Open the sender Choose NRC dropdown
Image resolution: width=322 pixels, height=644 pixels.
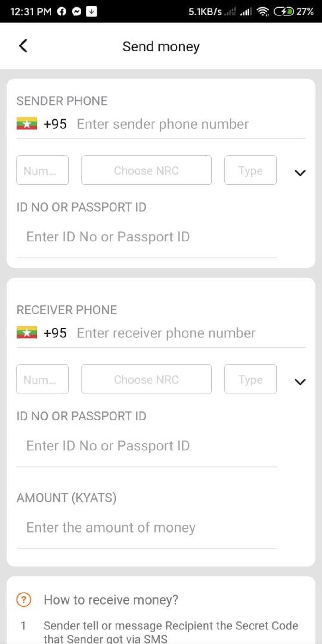pyautogui.click(x=146, y=170)
